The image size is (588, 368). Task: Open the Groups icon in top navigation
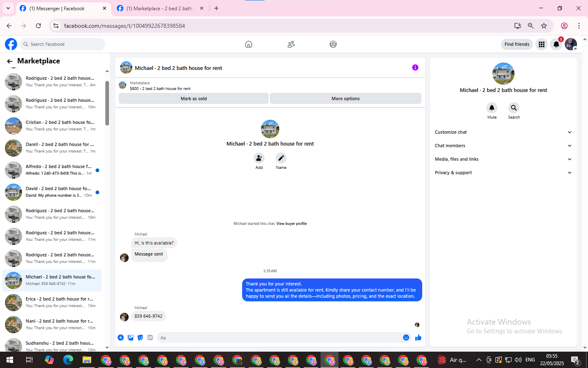coord(333,44)
